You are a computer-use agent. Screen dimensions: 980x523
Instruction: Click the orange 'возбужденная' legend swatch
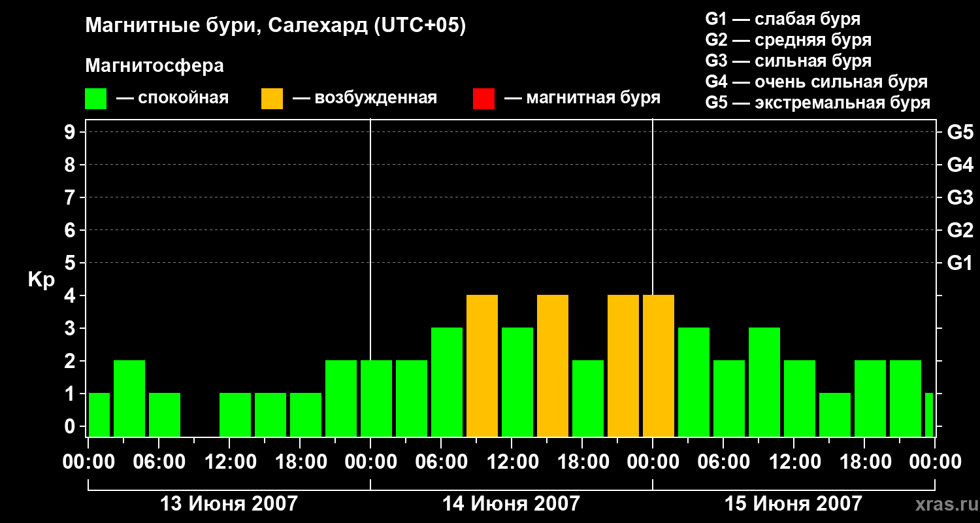[272, 98]
